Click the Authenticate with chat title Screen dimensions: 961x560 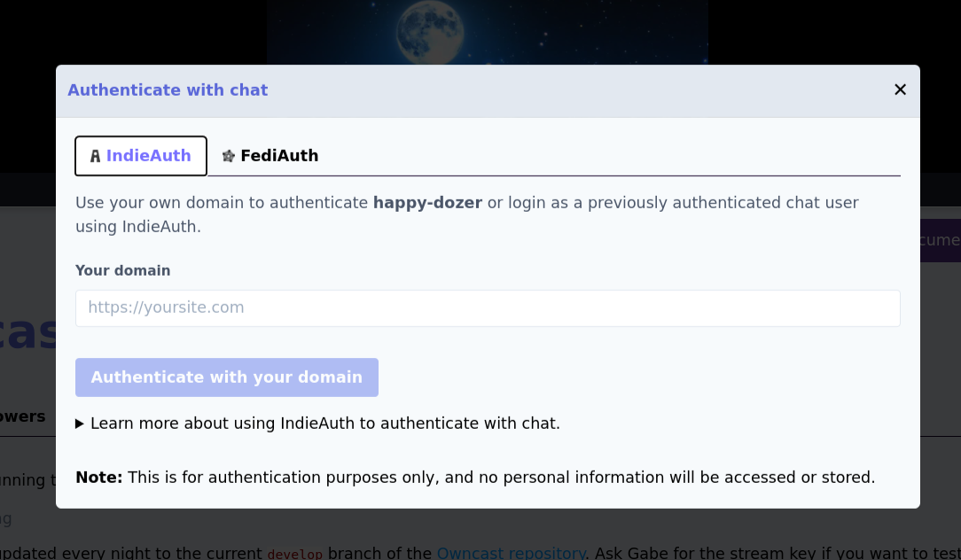click(x=168, y=90)
